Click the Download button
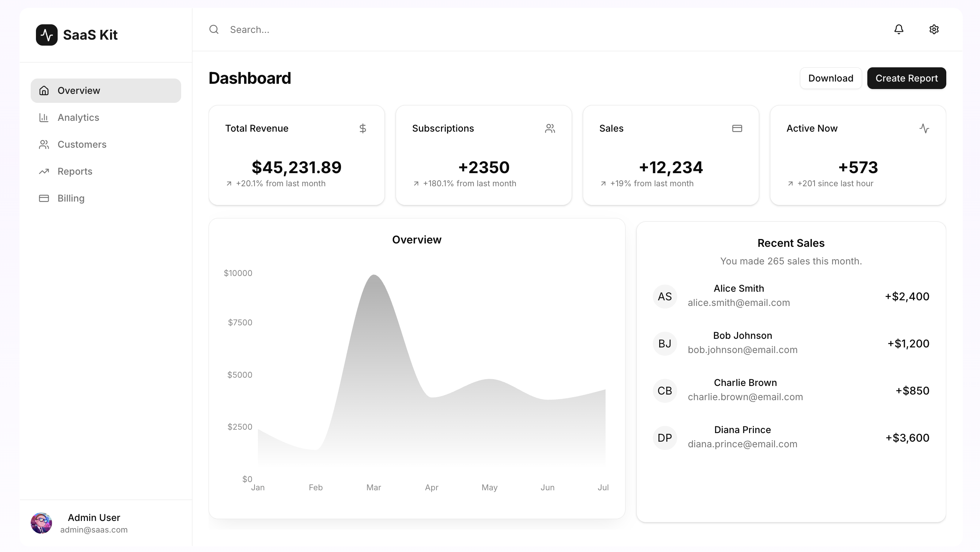 pos(831,78)
